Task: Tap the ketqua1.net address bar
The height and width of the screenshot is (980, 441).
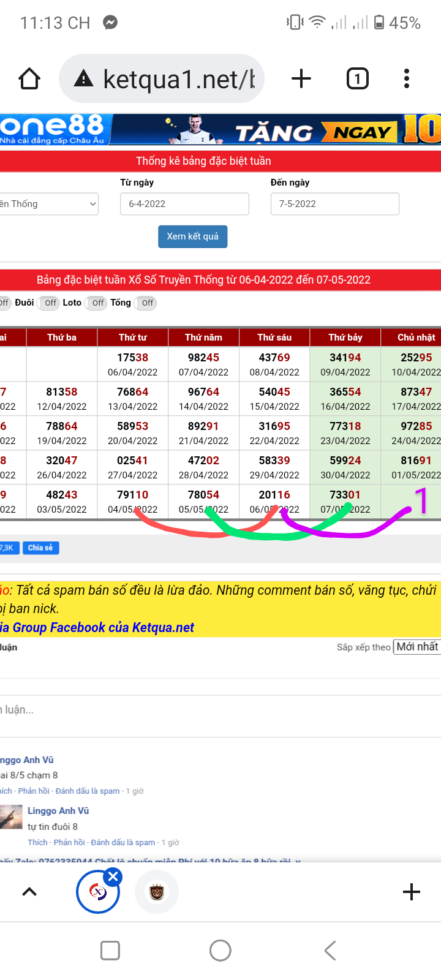Action: pyautogui.click(x=162, y=78)
